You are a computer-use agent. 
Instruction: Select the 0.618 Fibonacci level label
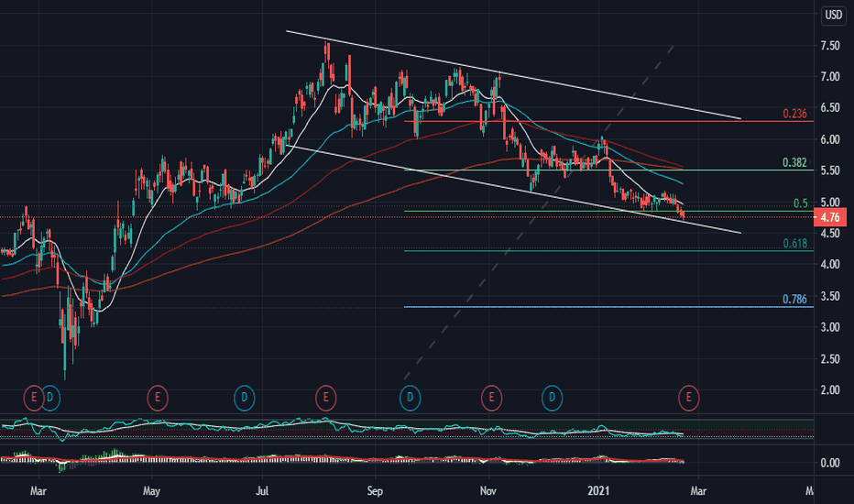click(x=795, y=244)
